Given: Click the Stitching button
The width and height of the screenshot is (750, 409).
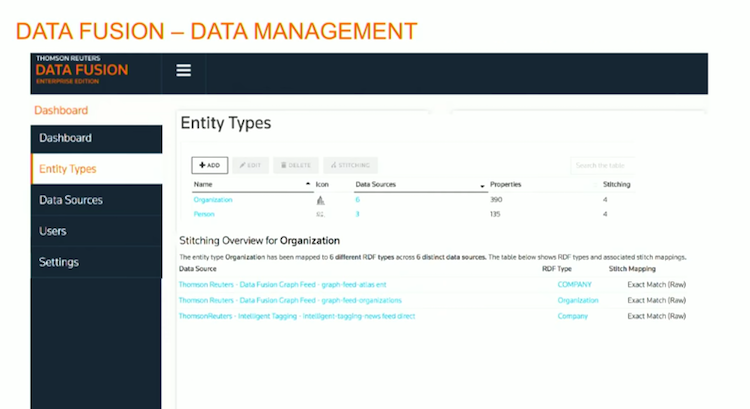Looking at the screenshot, I should [x=350, y=165].
